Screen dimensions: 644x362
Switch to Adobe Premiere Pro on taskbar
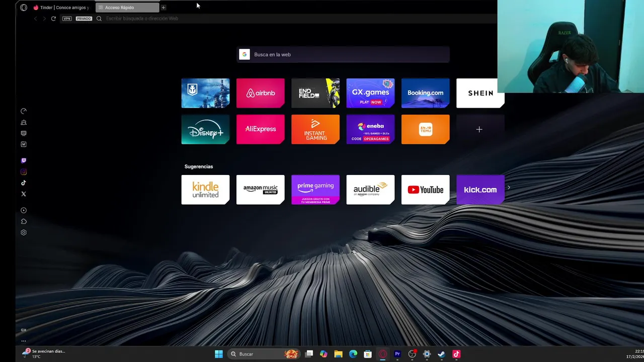pos(397,354)
